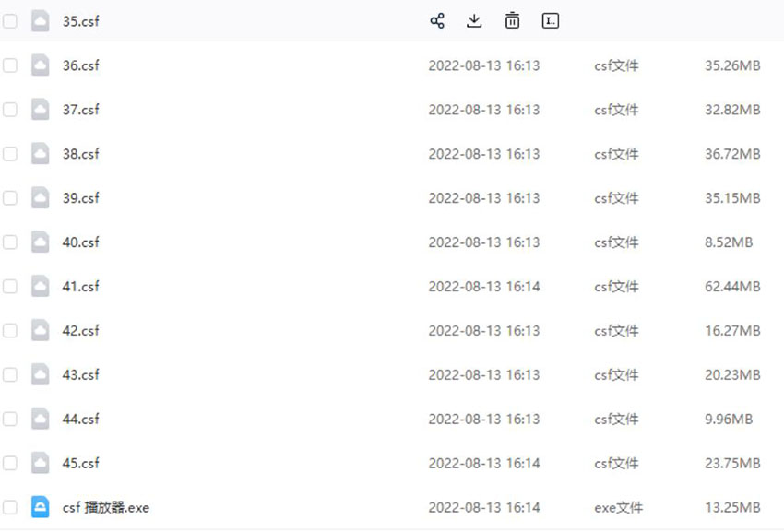Click the 62.44MB size value

pos(732,286)
